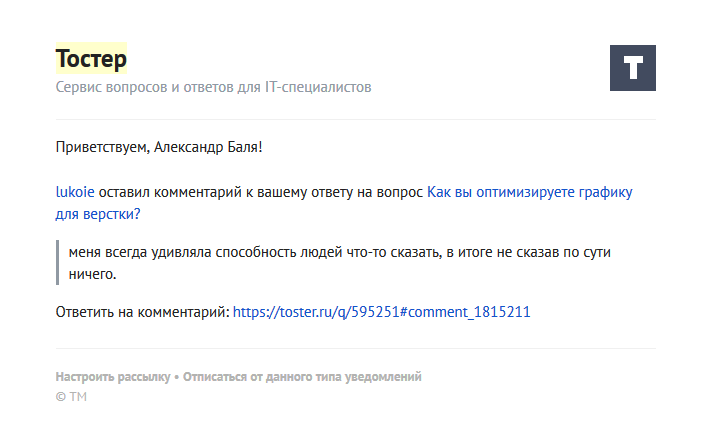This screenshot has width=708, height=430.
Task: Open the lukoie user profile link
Action: coord(75,192)
